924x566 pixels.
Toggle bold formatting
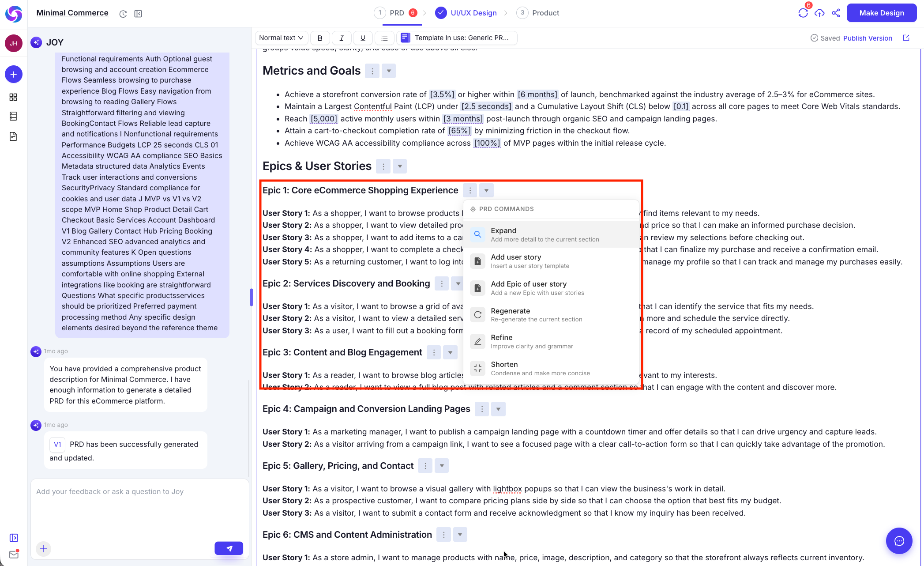[x=320, y=38]
